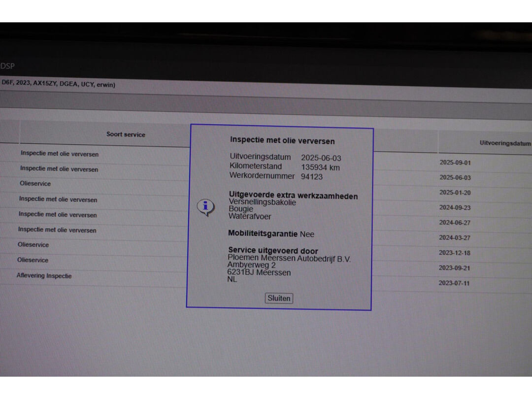This screenshot has height=399, width=532.
Task: Pick the 2024-03-27 date cell
Action: coord(455,237)
